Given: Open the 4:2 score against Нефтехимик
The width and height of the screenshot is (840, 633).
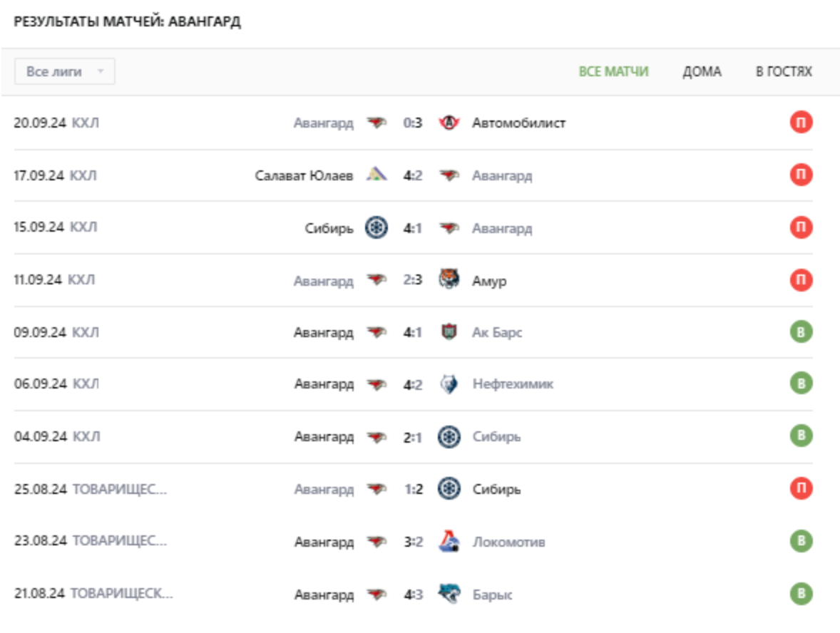Looking at the screenshot, I should pyautogui.click(x=412, y=385).
